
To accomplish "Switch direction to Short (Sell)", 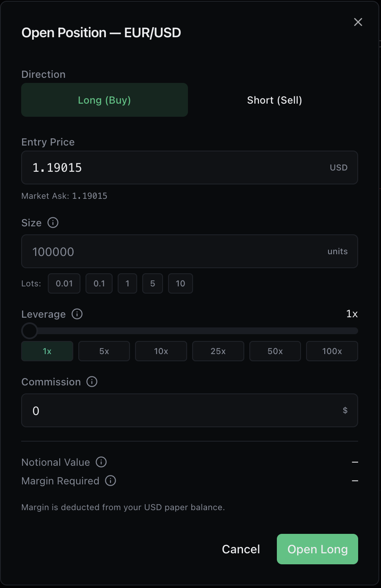I will click(274, 100).
